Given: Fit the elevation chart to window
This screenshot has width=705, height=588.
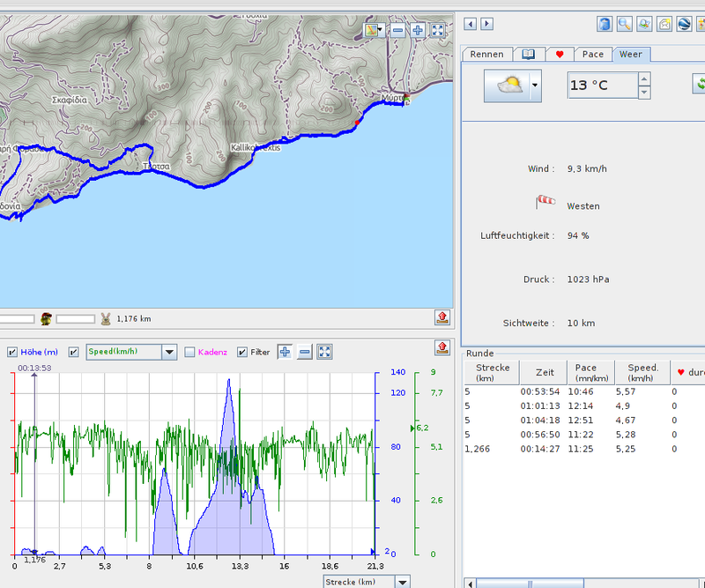Looking at the screenshot, I should point(324,352).
